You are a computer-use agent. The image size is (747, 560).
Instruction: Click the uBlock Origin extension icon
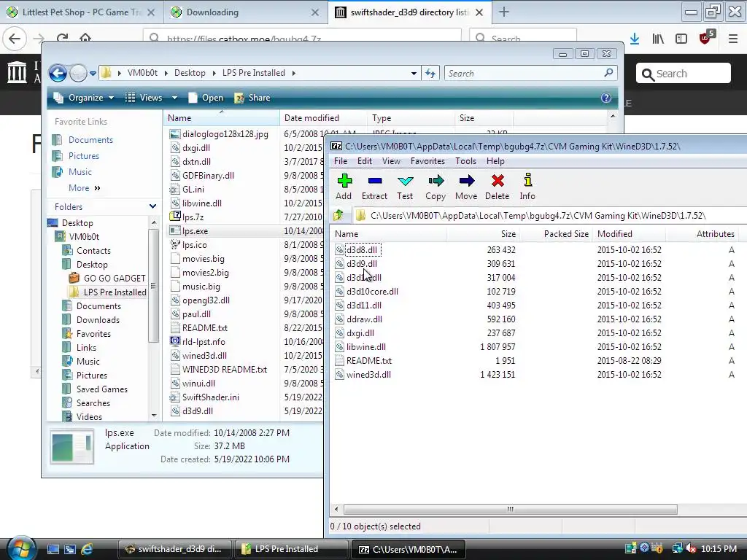coord(705,38)
